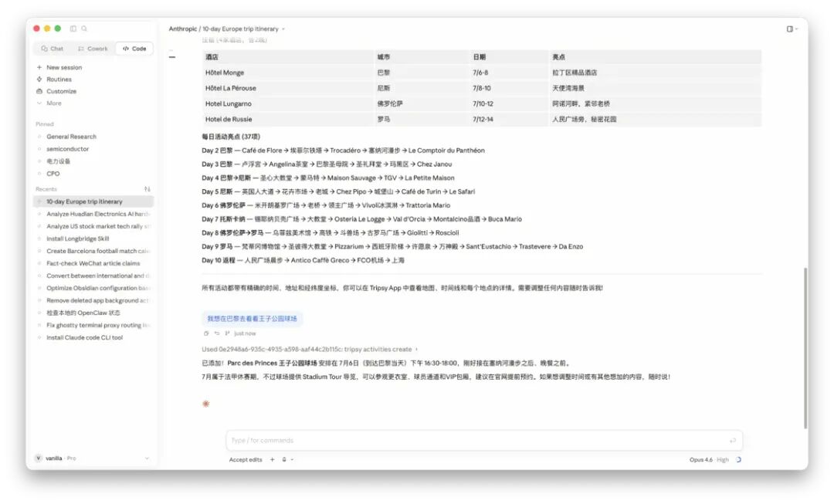Copy the user message with copy icon
This screenshot has height=504, width=834.
tap(206, 333)
